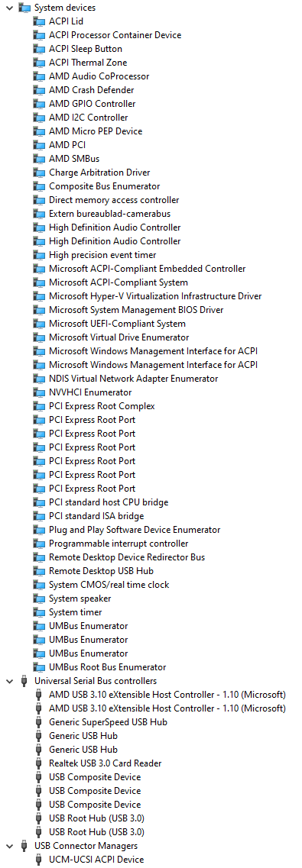
Task: Select Microsoft ACPI-Compliant Embedded Controller
Action: coord(147,269)
